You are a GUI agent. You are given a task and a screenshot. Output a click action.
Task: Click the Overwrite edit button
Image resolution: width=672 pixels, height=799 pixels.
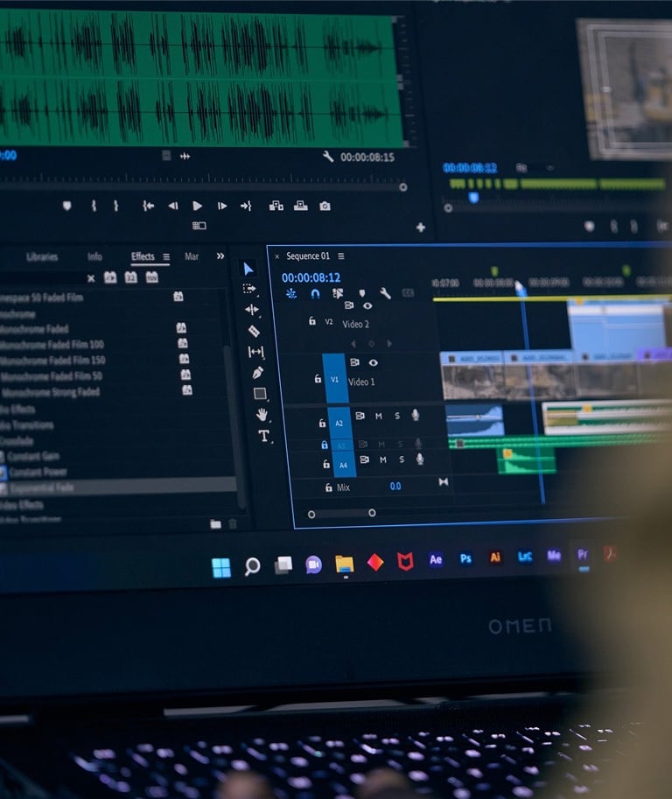[x=301, y=206]
